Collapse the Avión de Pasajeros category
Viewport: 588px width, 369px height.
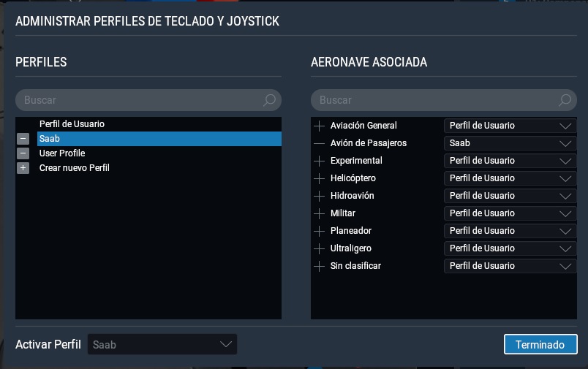point(319,143)
